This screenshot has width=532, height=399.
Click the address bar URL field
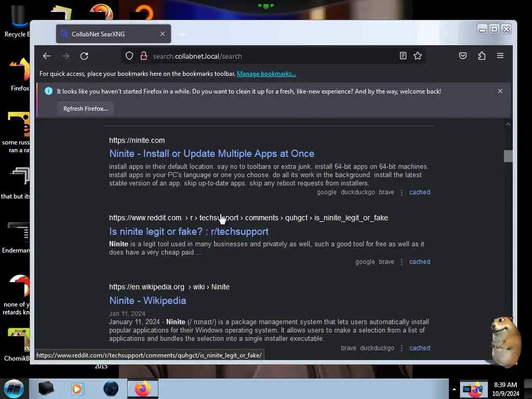pos(274,56)
